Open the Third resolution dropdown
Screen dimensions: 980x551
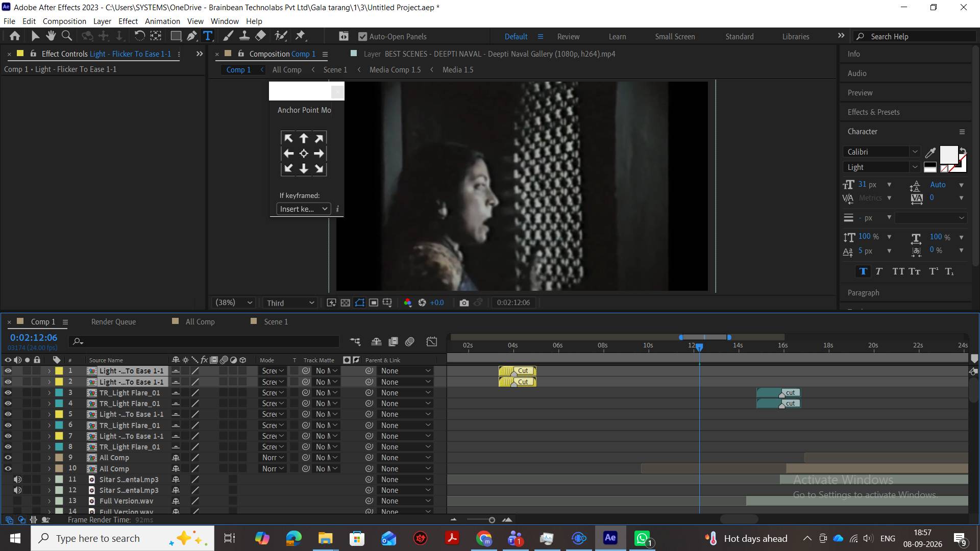[290, 303]
